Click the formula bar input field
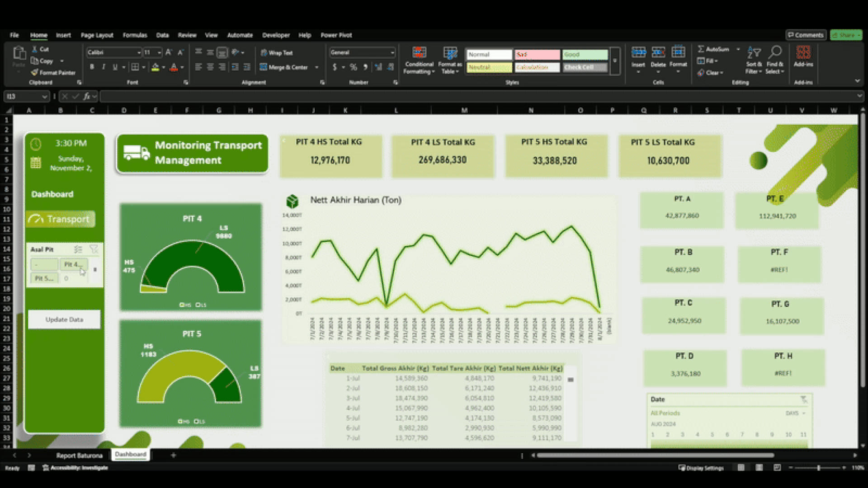Screen dimensions: 868x488 (478, 96)
